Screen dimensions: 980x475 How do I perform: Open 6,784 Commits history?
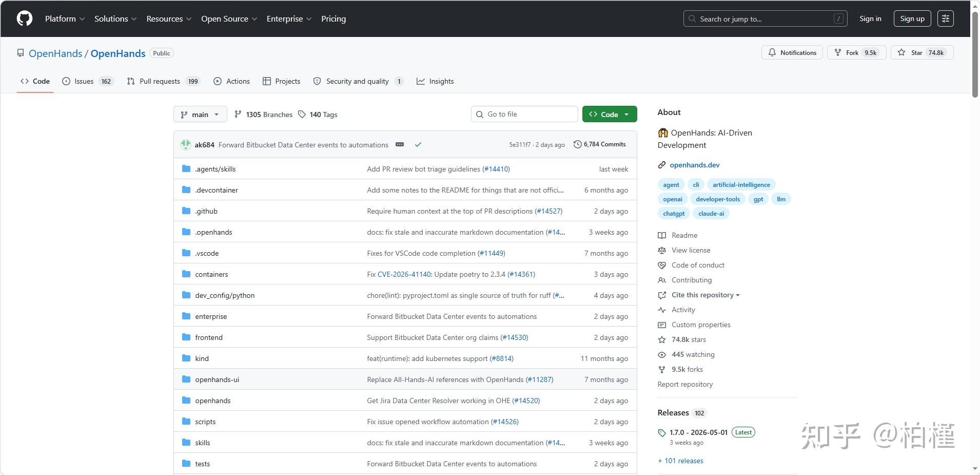[599, 144]
